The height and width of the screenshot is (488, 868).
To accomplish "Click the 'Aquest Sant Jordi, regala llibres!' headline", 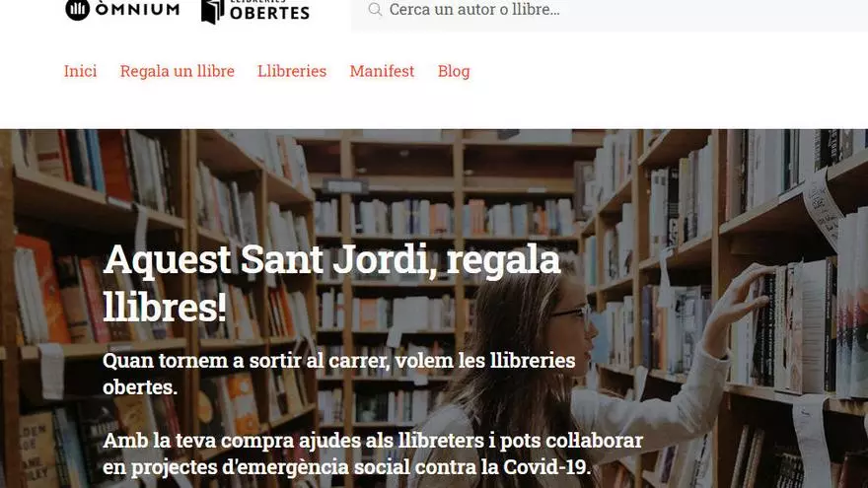I will pos(331,283).
